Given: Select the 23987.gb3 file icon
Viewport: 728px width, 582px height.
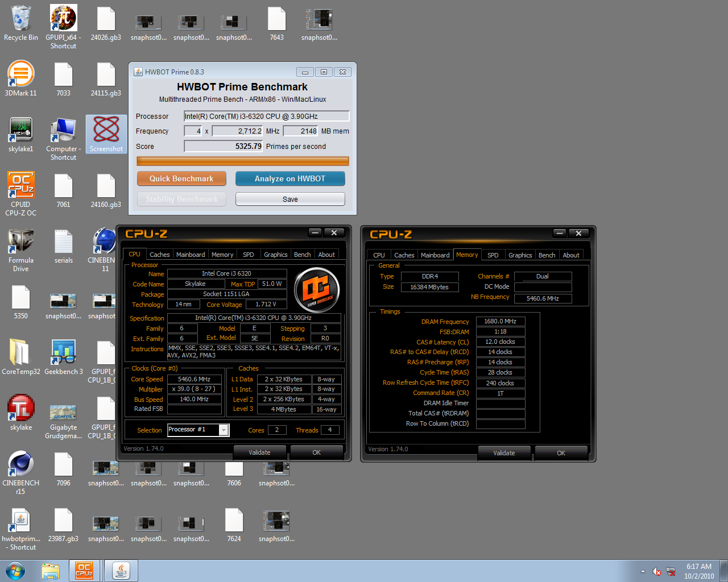Looking at the screenshot, I should 63,525.
